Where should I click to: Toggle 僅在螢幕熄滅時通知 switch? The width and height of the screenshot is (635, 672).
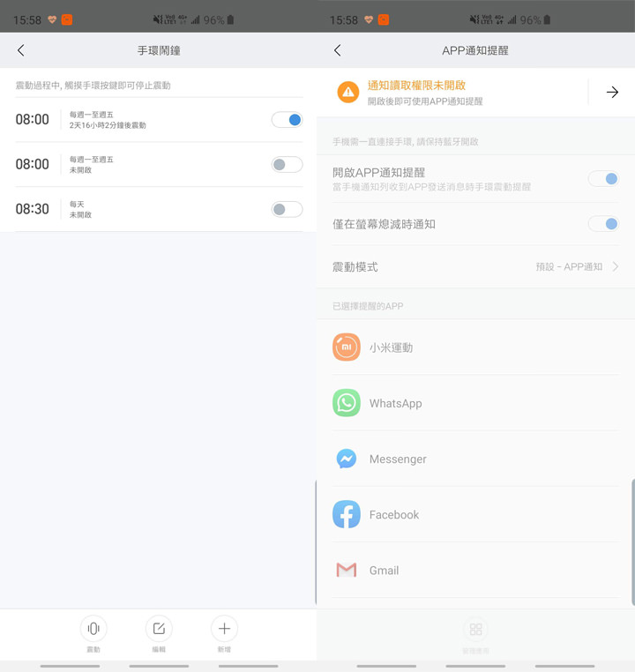603,224
